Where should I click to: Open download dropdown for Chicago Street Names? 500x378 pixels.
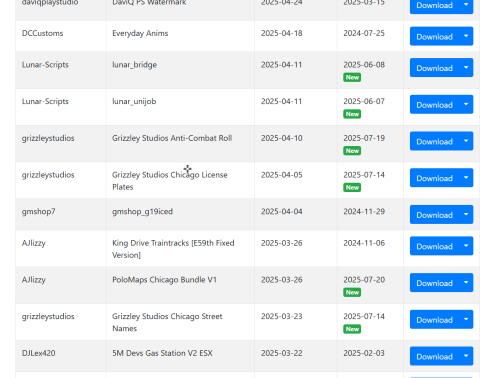(466, 319)
